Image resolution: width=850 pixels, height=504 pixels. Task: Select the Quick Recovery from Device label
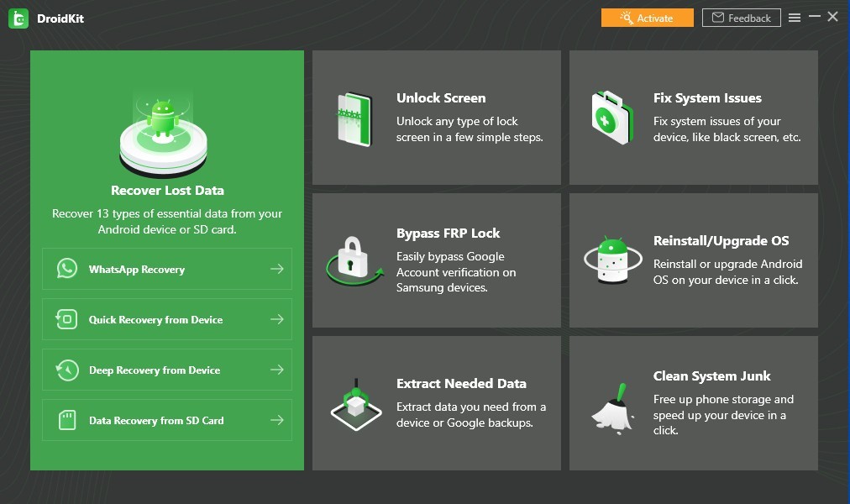156,320
